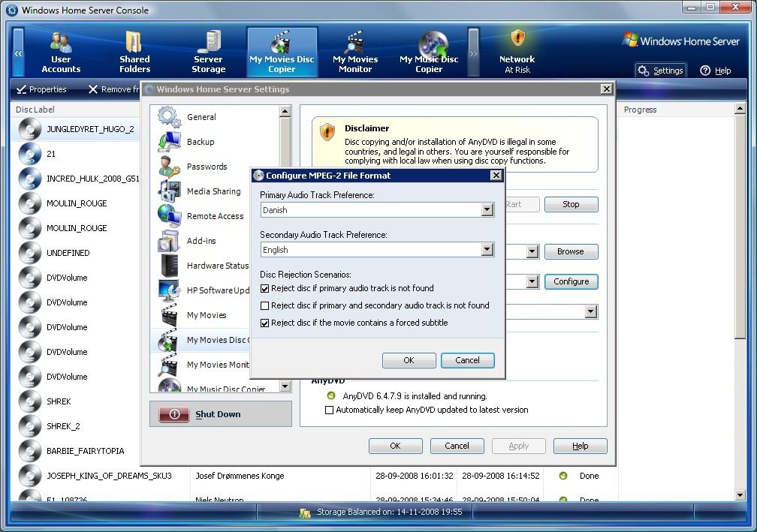757x532 pixels.
Task: Open the Primary Audio Track Preference dropdown
Action: (x=487, y=210)
